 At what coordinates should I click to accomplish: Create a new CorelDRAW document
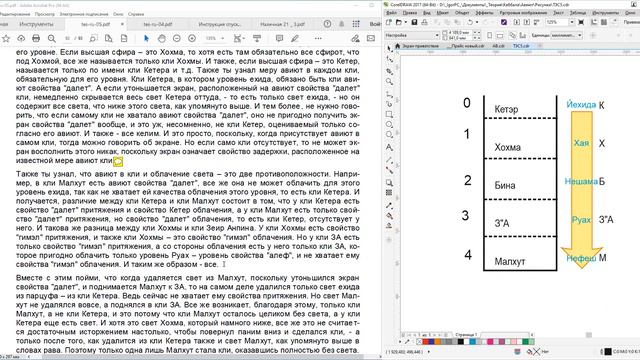(389, 22)
